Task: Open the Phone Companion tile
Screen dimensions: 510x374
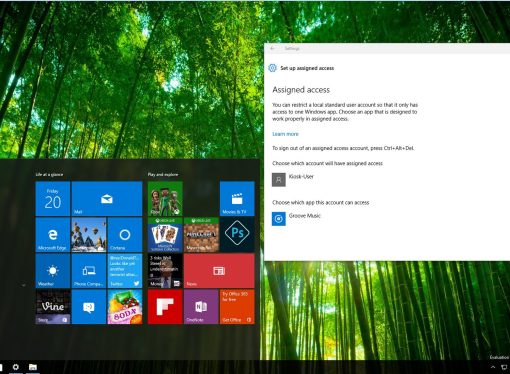Action: click(89, 271)
